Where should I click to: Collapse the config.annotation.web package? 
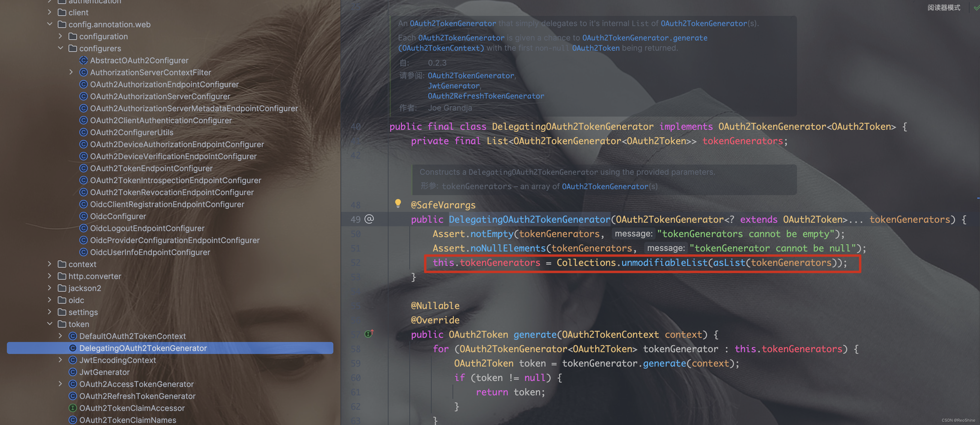(x=49, y=24)
